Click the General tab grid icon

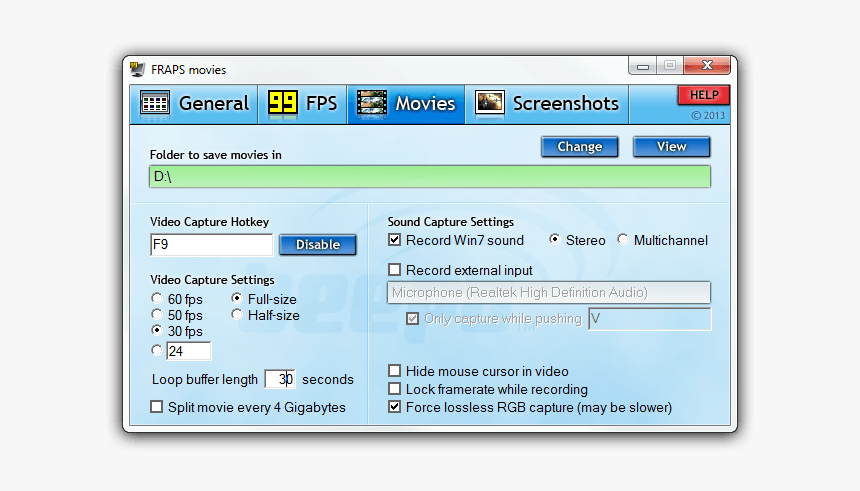(x=155, y=103)
